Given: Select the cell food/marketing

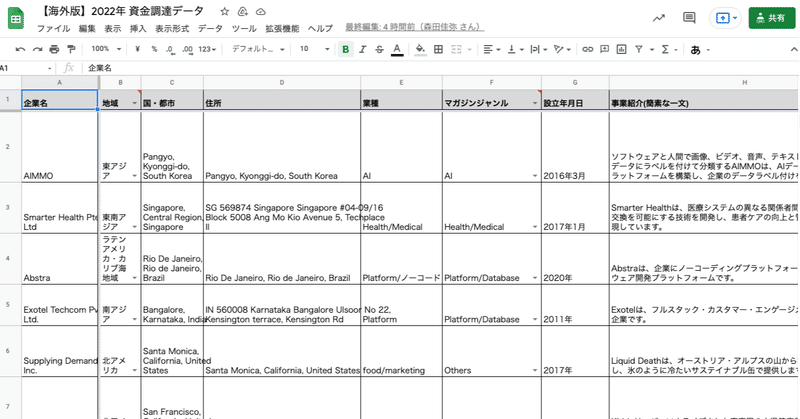Looking at the screenshot, I should click(x=401, y=351).
